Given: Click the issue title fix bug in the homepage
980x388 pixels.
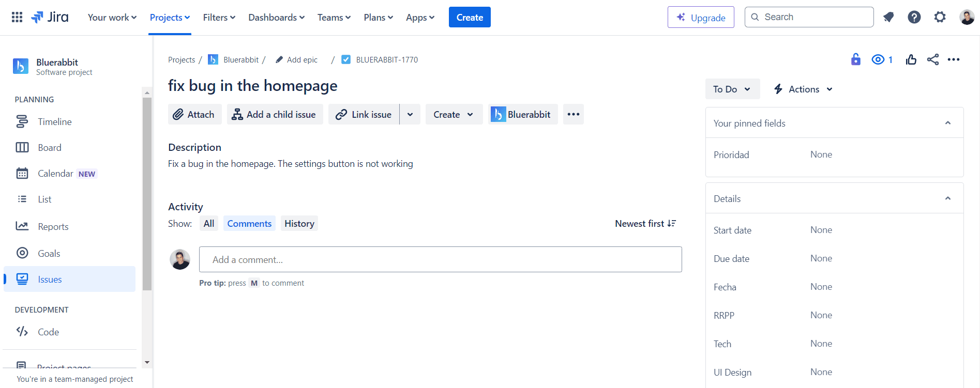Looking at the screenshot, I should (253, 86).
